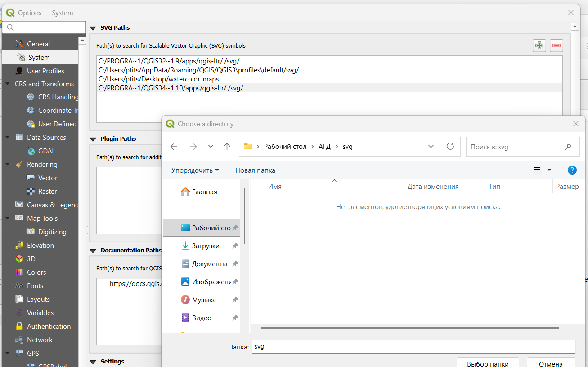Click the file list horizontal scrollbar
The image size is (588, 367).
[409, 328]
